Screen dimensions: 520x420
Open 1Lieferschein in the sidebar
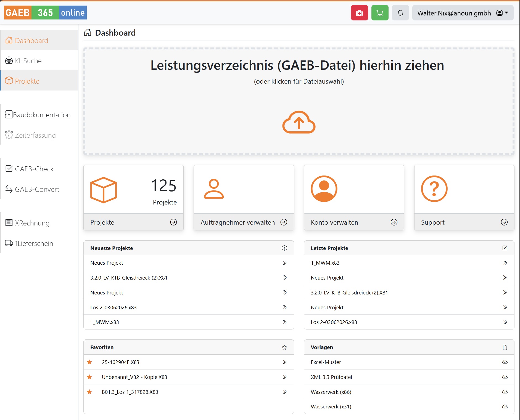pos(39,243)
